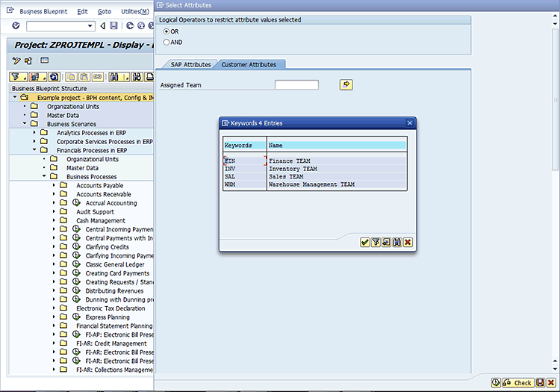Viewport: 560px width, 392px height.
Task: Select the OR logical operator
Action: pyautogui.click(x=166, y=32)
